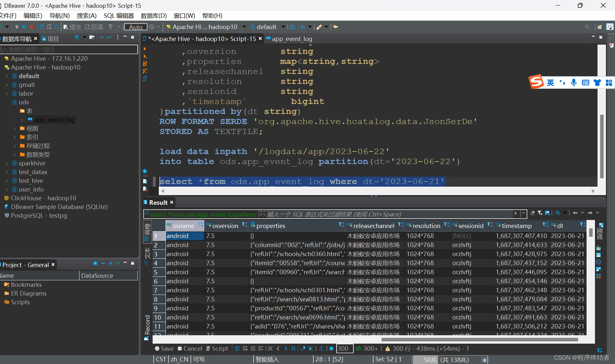The width and height of the screenshot is (615, 364).
Task: Close the Result tab
Action: click(172, 202)
